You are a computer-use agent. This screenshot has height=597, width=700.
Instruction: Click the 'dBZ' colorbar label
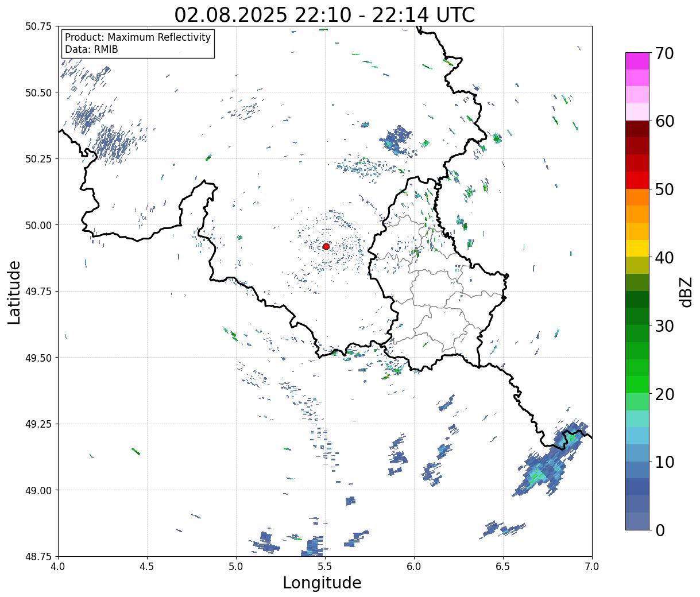[x=686, y=292]
